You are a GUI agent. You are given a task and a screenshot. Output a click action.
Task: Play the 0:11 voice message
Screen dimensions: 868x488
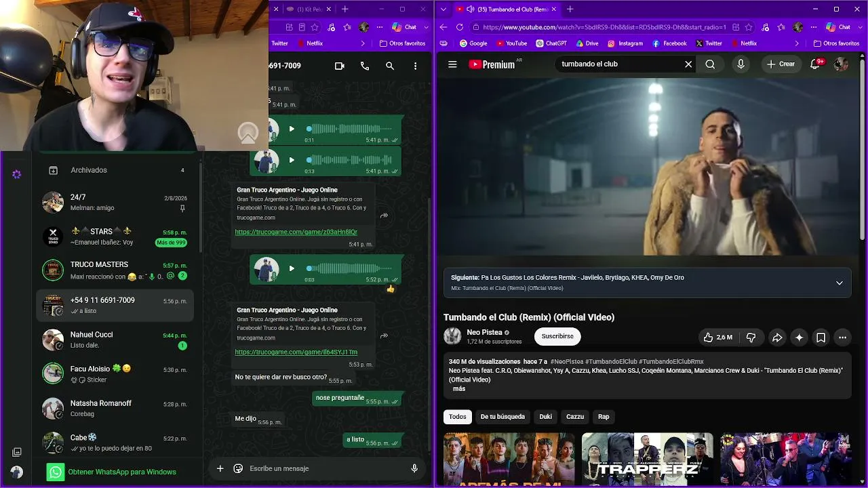(x=292, y=129)
